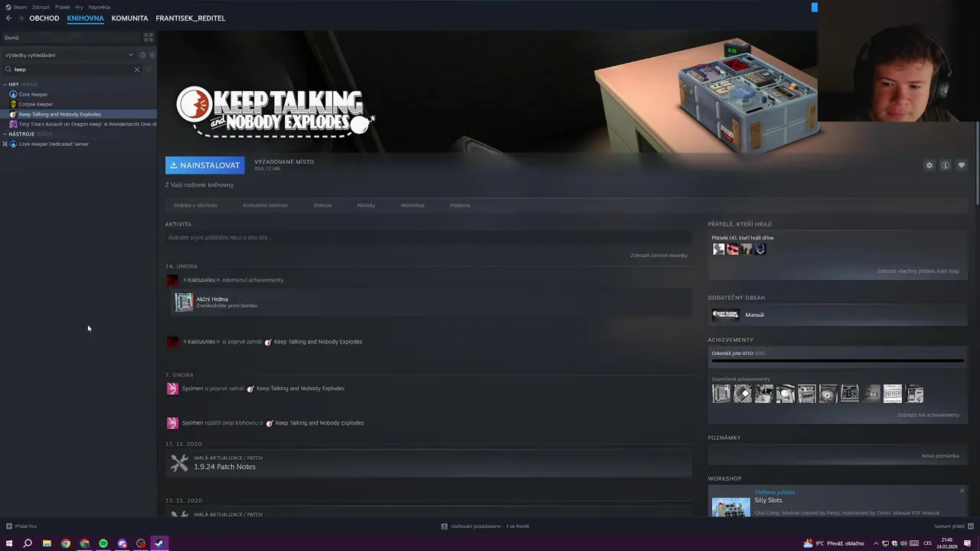Screen dimensions: 980x551
Task: Click the ready-to-play filter icon
Action: [152, 55]
